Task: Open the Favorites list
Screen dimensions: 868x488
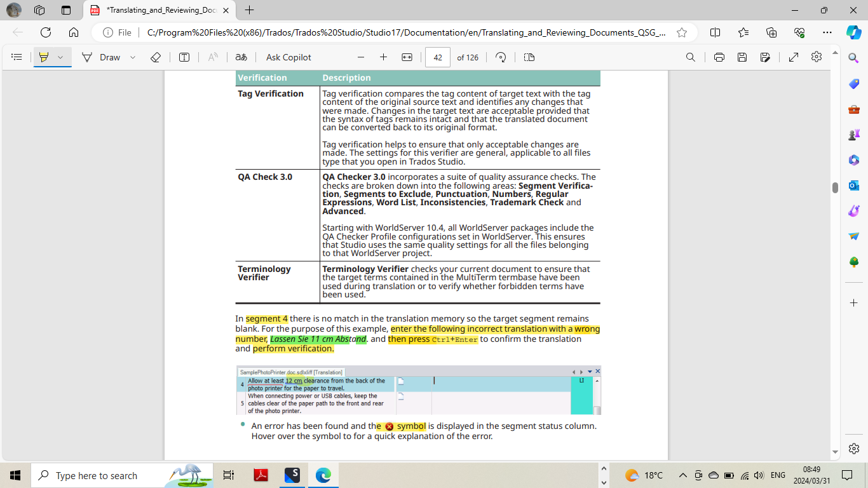Action: (743, 32)
